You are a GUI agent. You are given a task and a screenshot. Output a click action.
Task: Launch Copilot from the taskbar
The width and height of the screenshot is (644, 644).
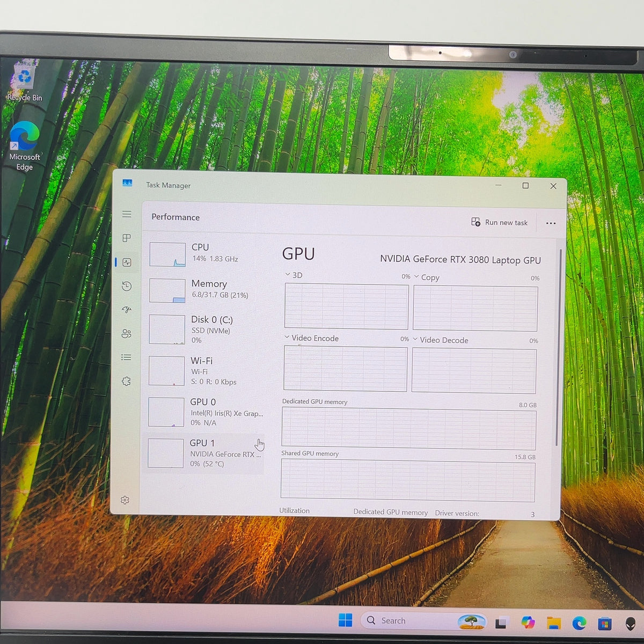click(528, 622)
